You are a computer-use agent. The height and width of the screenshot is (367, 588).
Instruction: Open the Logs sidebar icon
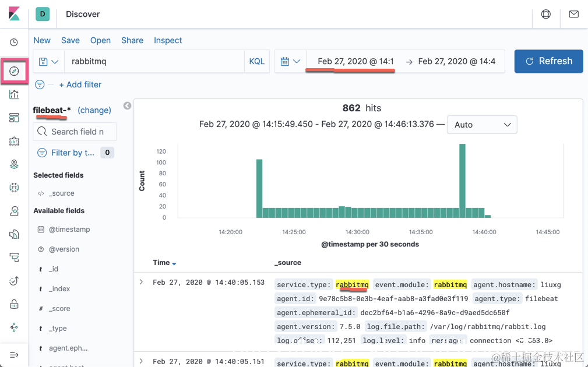pos(14,234)
